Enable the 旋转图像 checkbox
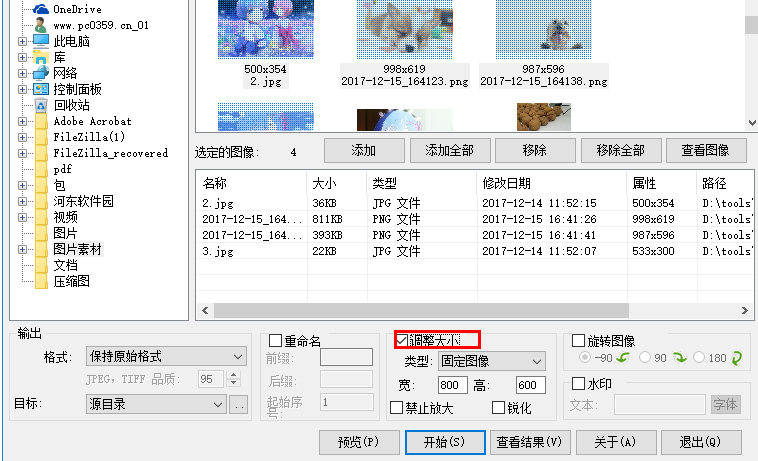The width and height of the screenshot is (758, 461). click(578, 341)
